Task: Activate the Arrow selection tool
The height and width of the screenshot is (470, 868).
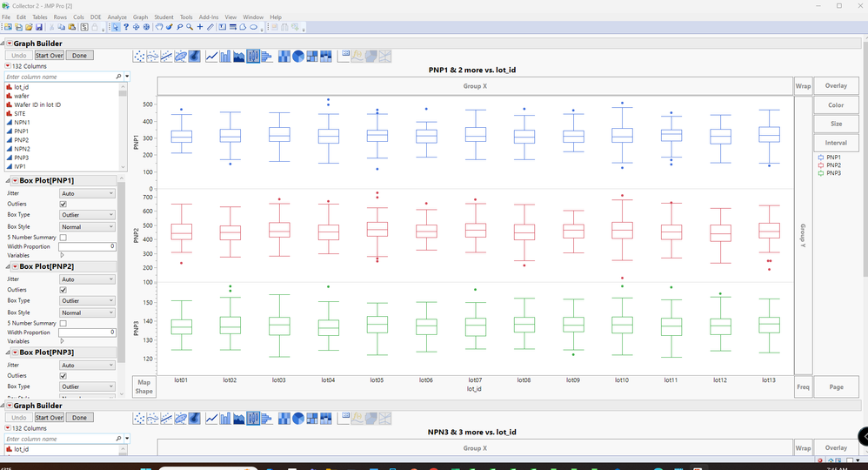Action: tap(116, 27)
